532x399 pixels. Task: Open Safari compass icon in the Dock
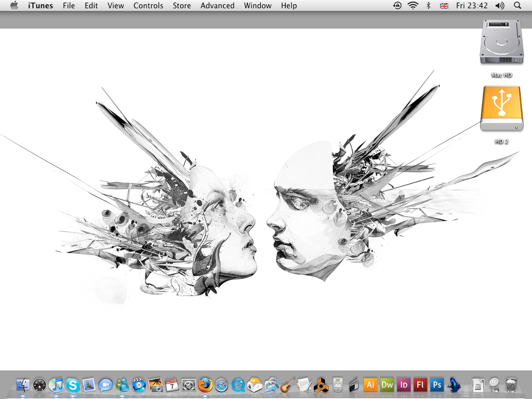tap(221, 385)
